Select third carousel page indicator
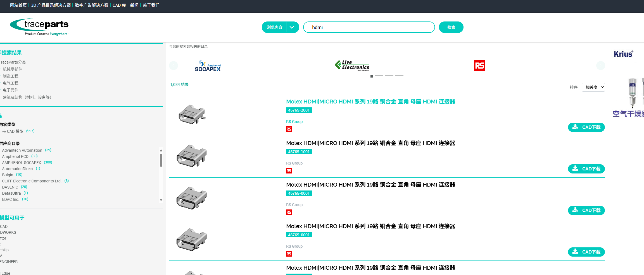 389,75
